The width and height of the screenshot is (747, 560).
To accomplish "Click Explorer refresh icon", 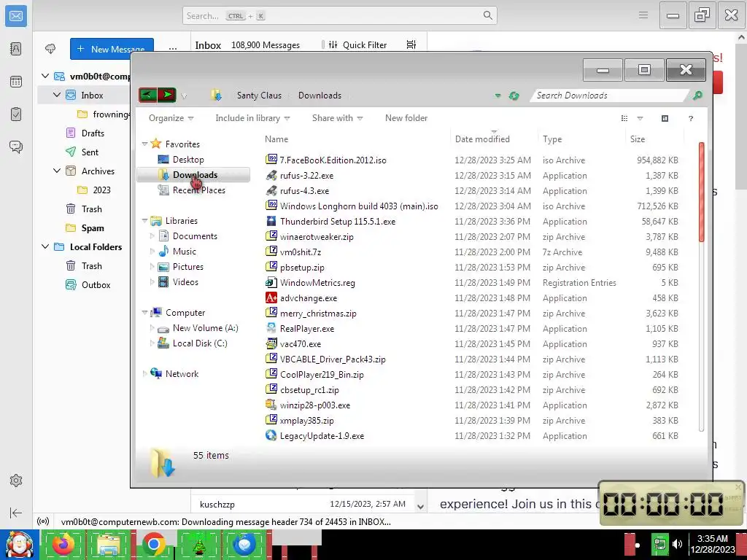I will pyautogui.click(x=514, y=96).
